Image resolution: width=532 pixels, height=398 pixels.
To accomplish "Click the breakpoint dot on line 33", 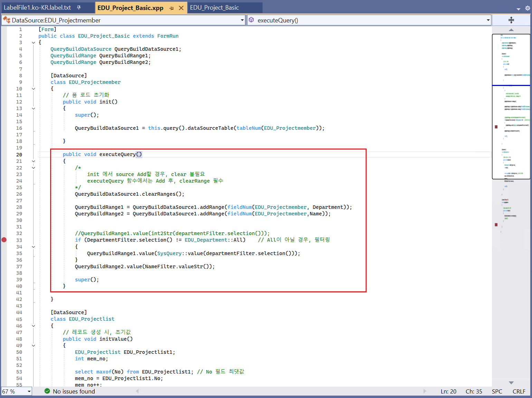I will 4,240.
